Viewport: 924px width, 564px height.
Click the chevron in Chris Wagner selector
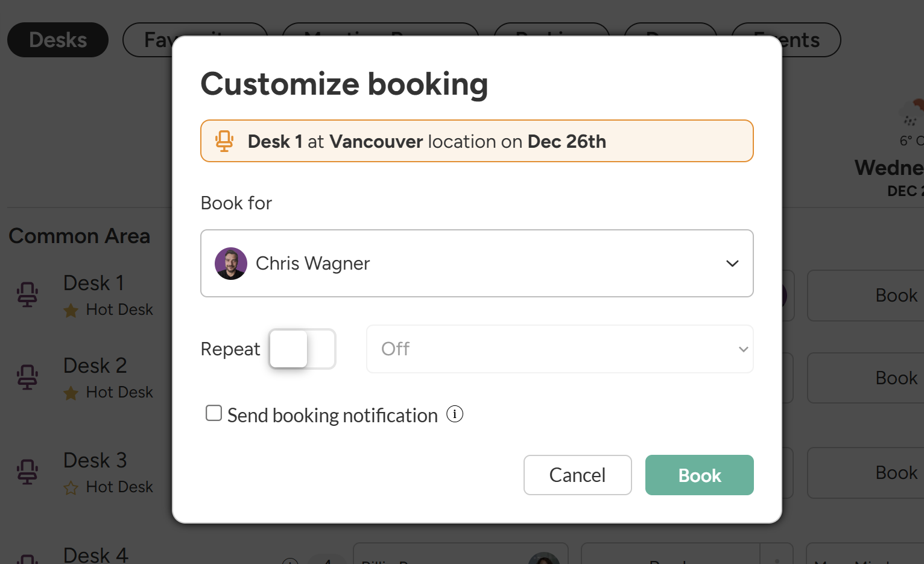732,264
